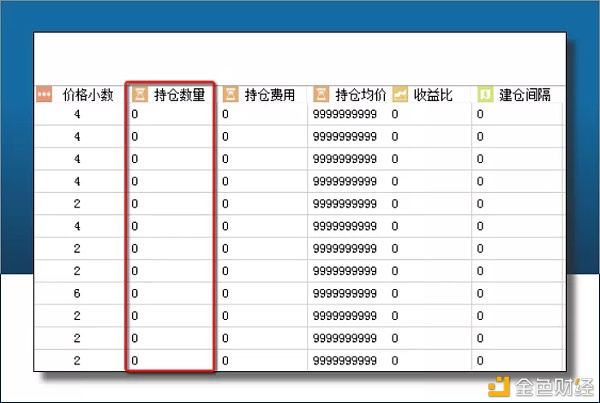Select the 持仓均价 column header label
The image size is (600, 403).
click(361, 94)
